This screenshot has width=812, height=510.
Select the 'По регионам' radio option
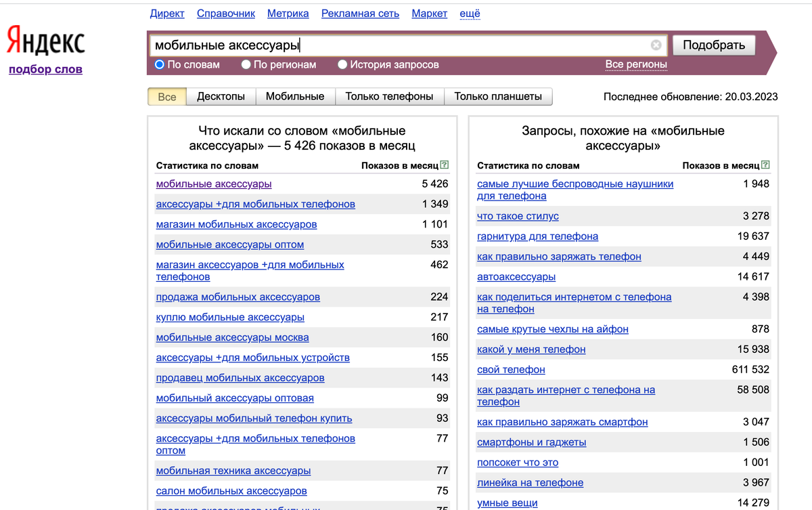pyautogui.click(x=246, y=64)
